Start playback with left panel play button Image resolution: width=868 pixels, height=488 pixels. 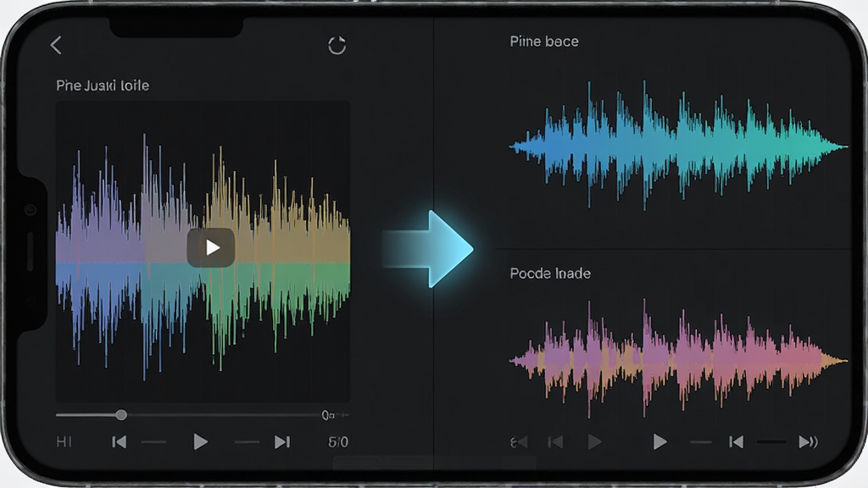point(200,441)
